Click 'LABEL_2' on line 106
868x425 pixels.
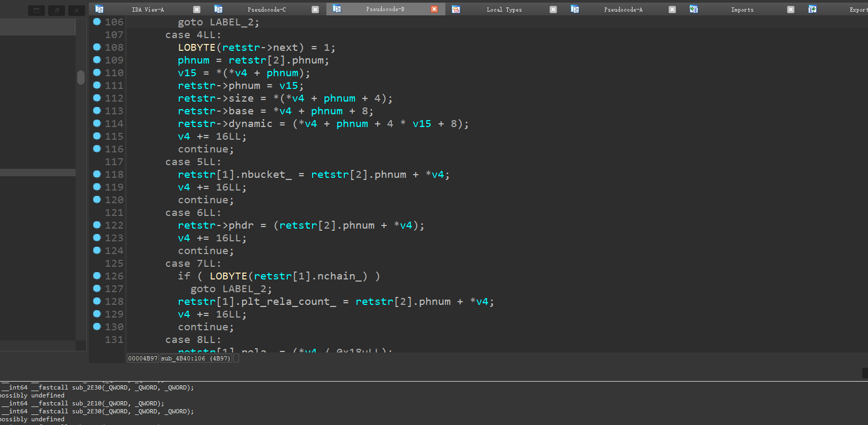(232, 22)
